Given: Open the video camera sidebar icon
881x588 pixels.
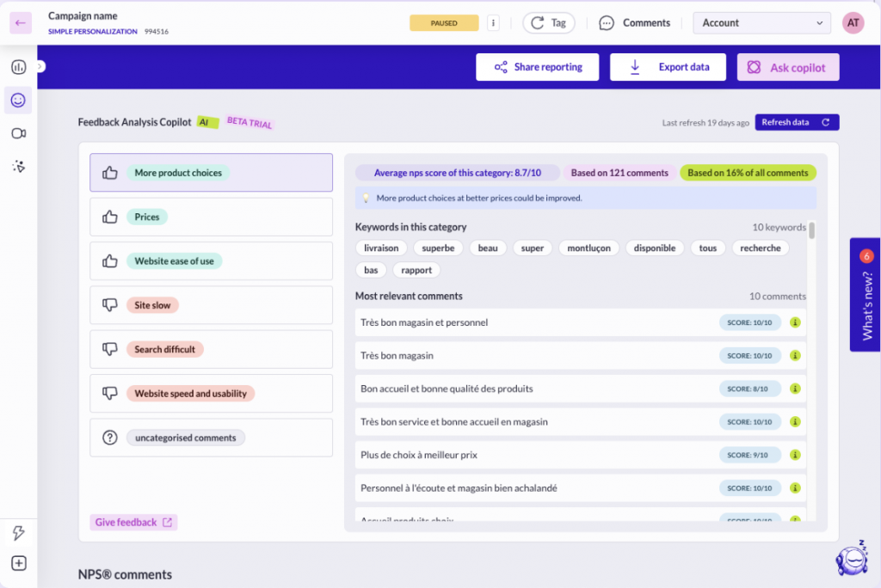Looking at the screenshot, I should coord(18,133).
